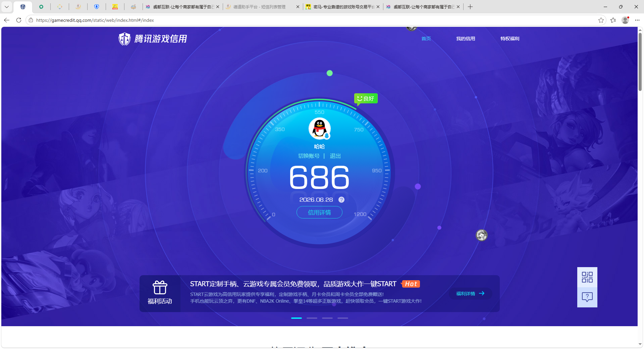The height and width of the screenshot is (349, 644).
Task: Click the 信用详情 button
Action: pyautogui.click(x=319, y=212)
